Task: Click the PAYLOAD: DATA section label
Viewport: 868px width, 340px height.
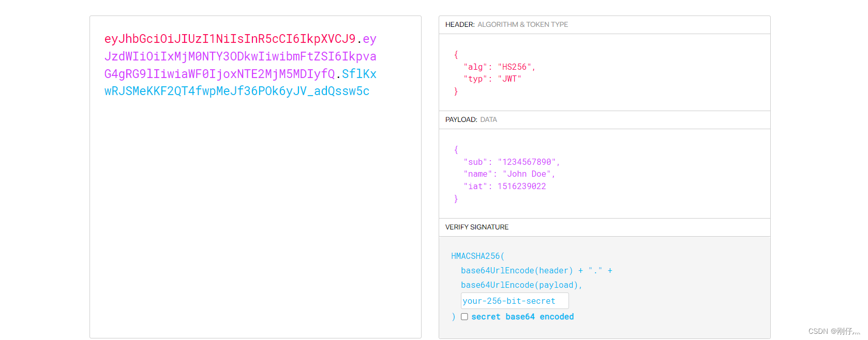Action: tap(471, 119)
